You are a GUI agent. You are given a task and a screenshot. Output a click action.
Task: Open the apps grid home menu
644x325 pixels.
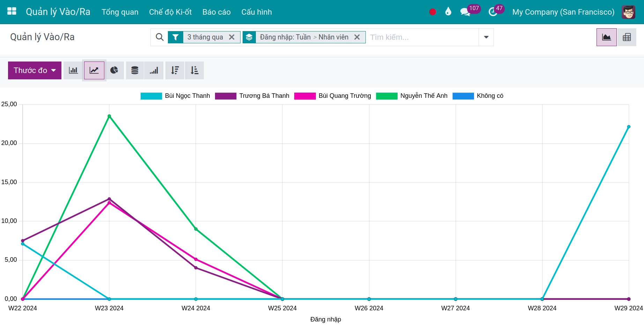pos(12,12)
